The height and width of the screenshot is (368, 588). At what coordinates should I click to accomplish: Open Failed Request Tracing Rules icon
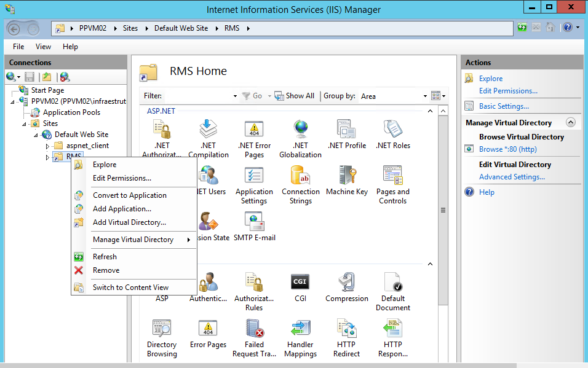click(x=254, y=328)
